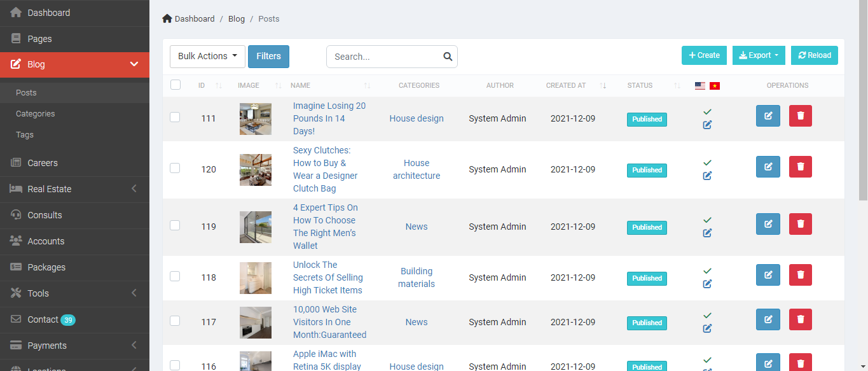The width and height of the screenshot is (868, 371).
Task: Toggle the select-all checkbox in table header
Action: click(175, 84)
